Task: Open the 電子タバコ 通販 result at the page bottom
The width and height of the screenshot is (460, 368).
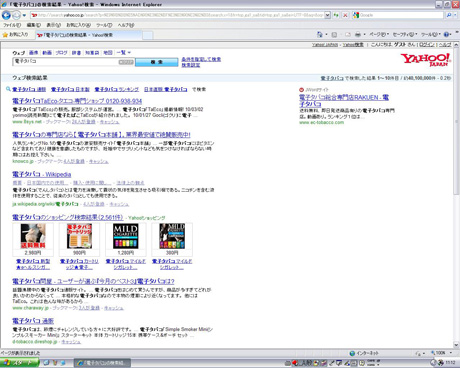Action: coord(33,321)
